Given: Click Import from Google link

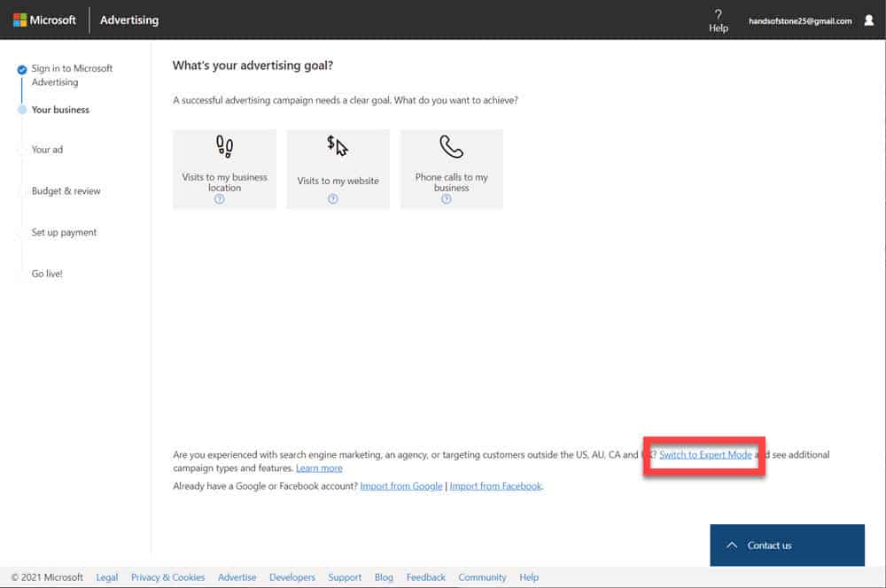Looking at the screenshot, I should pyautogui.click(x=401, y=486).
